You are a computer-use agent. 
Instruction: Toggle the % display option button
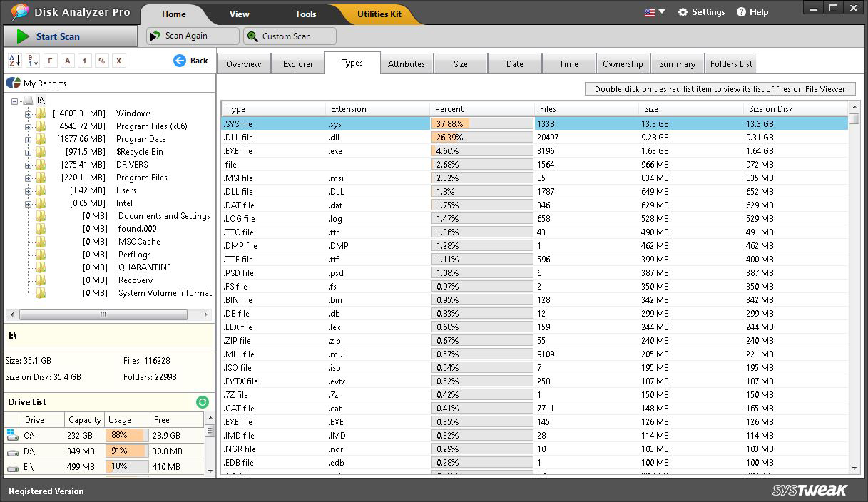tap(102, 61)
